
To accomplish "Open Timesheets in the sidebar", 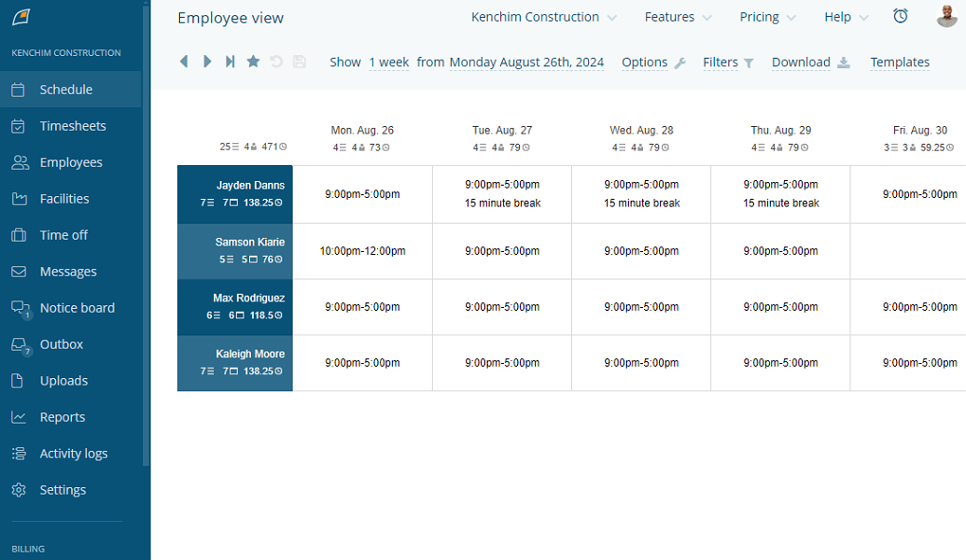I will click(x=73, y=126).
